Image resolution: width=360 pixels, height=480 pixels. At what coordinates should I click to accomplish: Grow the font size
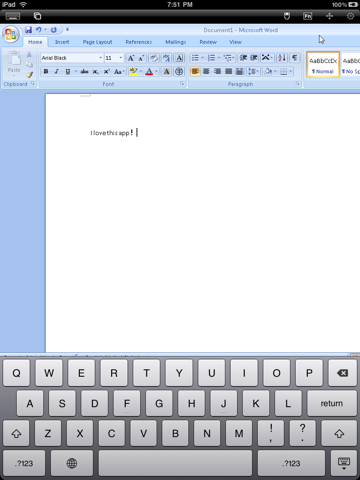tap(131, 58)
